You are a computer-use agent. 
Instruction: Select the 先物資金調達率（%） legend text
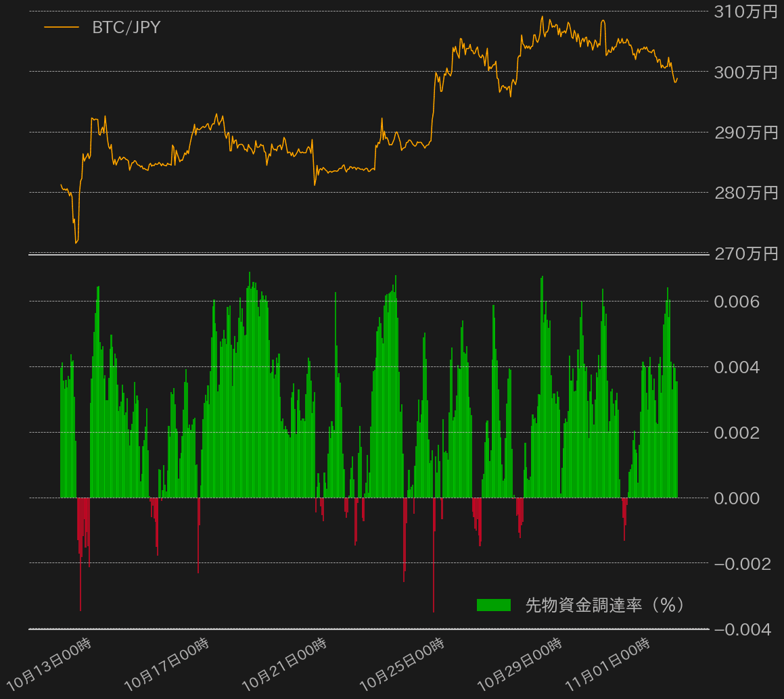(605, 605)
